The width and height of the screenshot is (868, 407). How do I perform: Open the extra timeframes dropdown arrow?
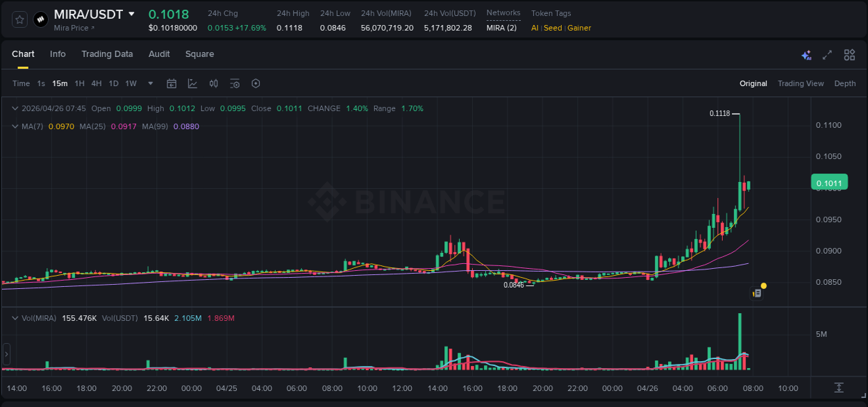point(149,83)
